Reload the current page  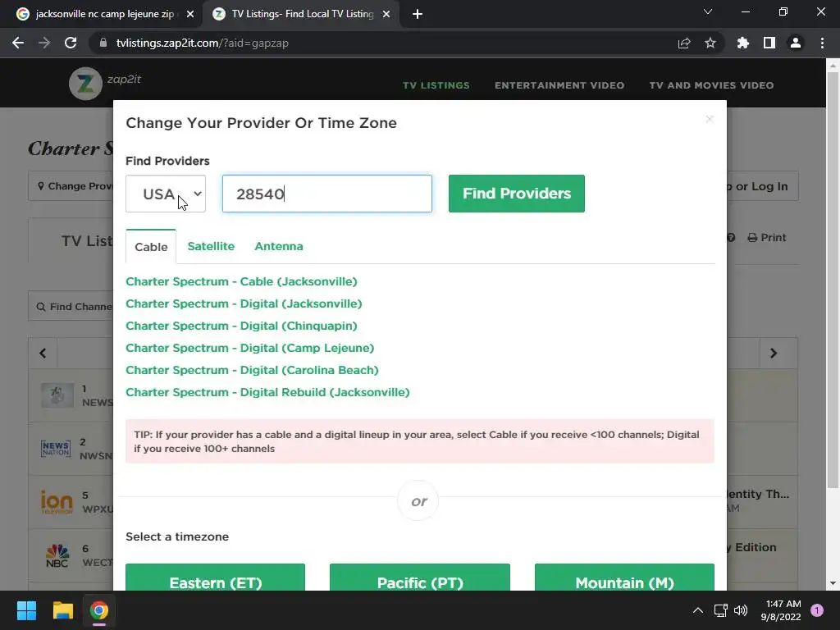pyautogui.click(x=71, y=43)
